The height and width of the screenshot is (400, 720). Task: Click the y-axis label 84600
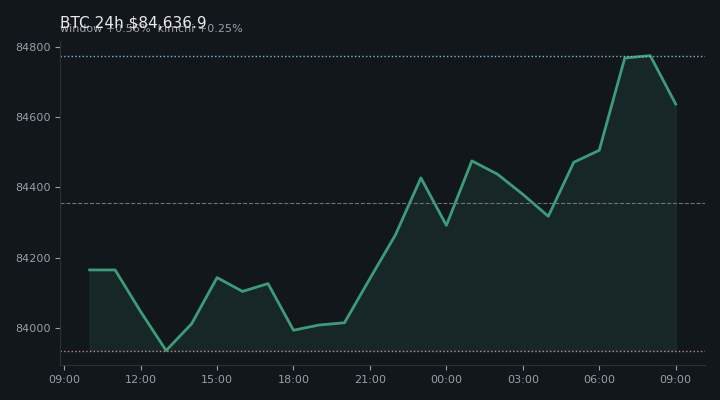coord(33,118)
